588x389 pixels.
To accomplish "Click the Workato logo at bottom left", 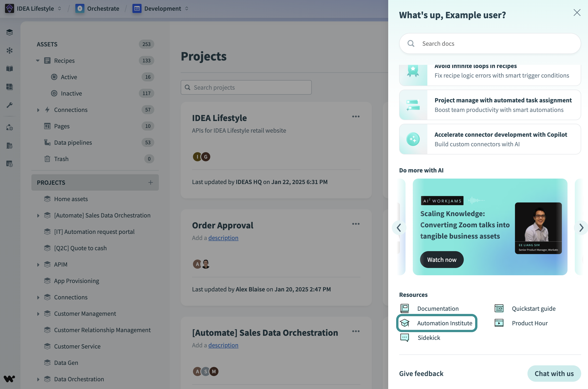I will click(9, 378).
